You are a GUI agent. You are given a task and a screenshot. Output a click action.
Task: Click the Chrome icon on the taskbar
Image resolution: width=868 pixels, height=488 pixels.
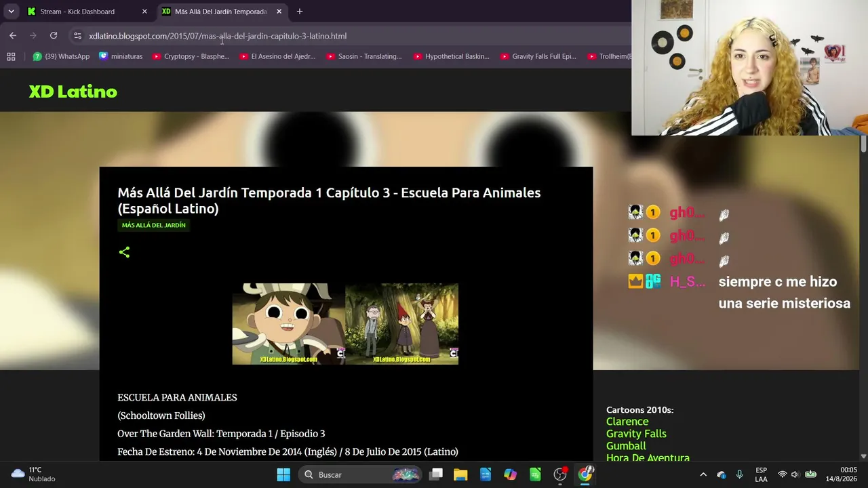pyautogui.click(x=585, y=474)
